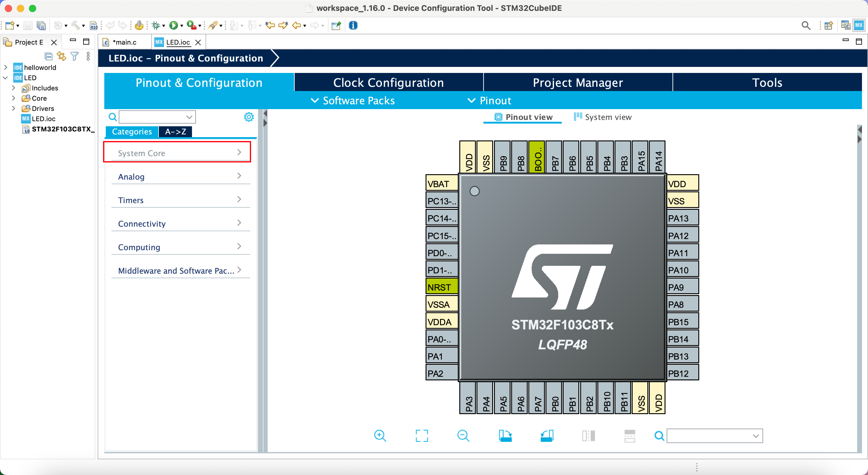Click the pencil/marker tool icon
868x475 pixels.
(212, 25)
